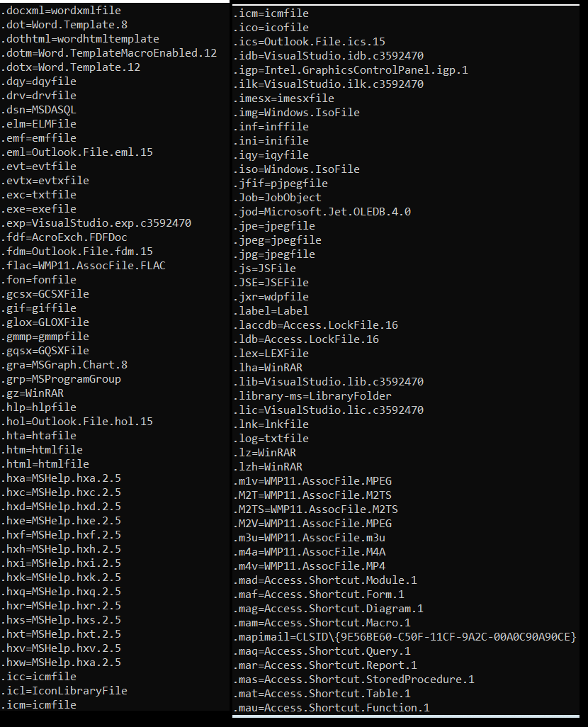Click the .igp=Intel.GraphicsControlPanel.igp.1 entry
Viewport: 588px width, 727px height.
click(x=351, y=70)
